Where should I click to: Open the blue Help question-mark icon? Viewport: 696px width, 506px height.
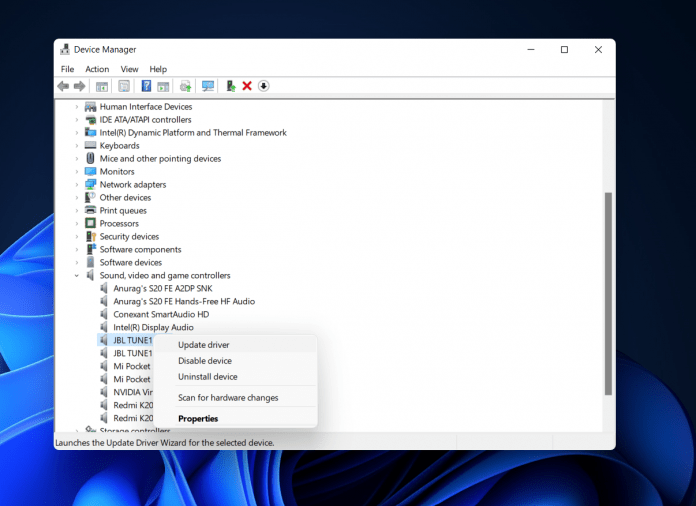click(146, 86)
